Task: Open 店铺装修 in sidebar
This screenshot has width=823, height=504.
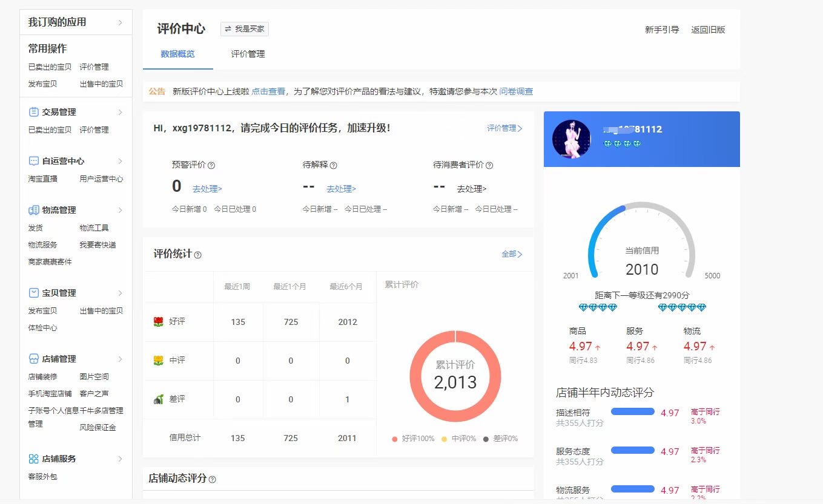Action: (42, 377)
